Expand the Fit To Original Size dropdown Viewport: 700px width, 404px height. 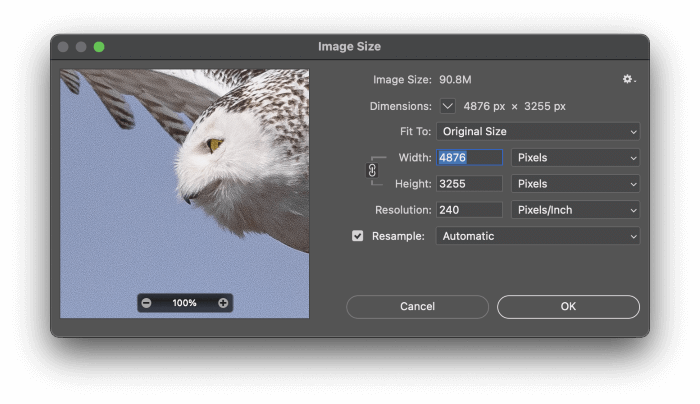(x=537, y=132)
